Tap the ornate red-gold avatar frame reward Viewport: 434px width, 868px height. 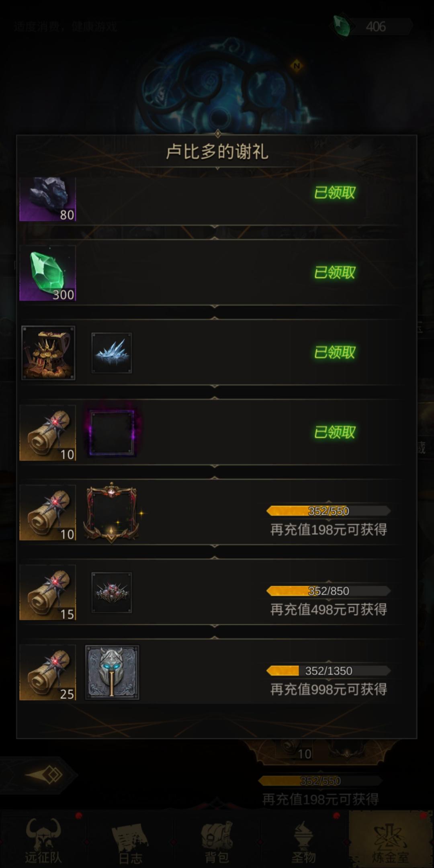point(112,513)
